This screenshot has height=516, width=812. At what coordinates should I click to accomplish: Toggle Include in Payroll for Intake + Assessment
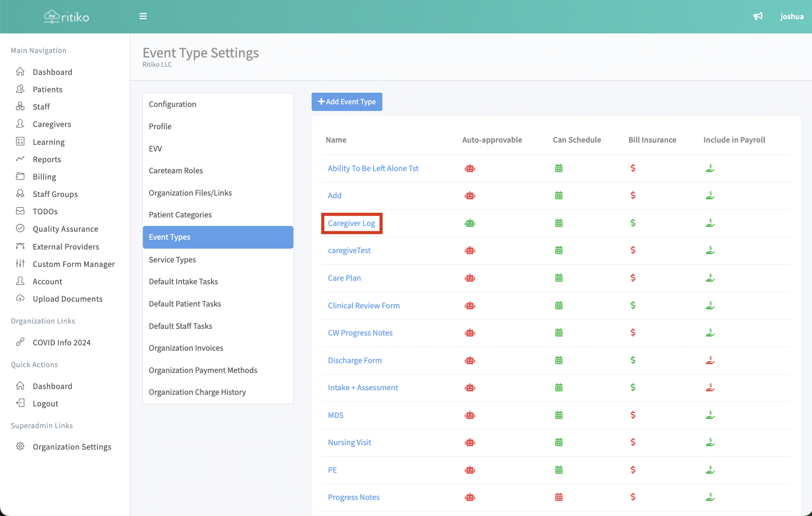pyautogui.click(x=710, y=388)
